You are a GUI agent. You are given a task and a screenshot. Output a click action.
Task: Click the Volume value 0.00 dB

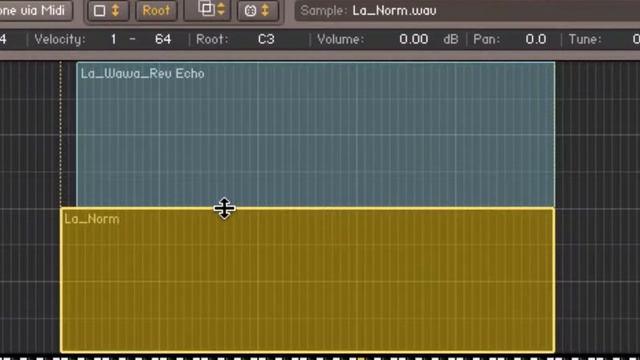[413, 39]
